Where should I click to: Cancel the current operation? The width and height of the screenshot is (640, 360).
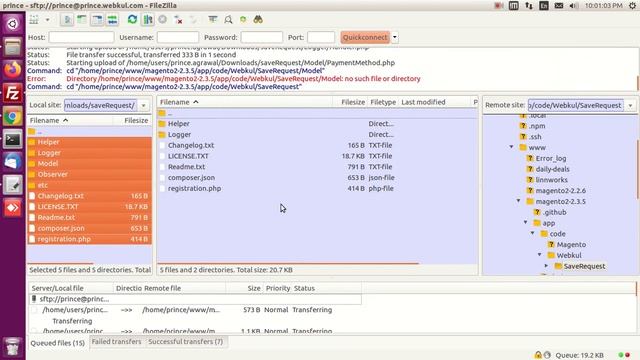[x=163, y=20]
